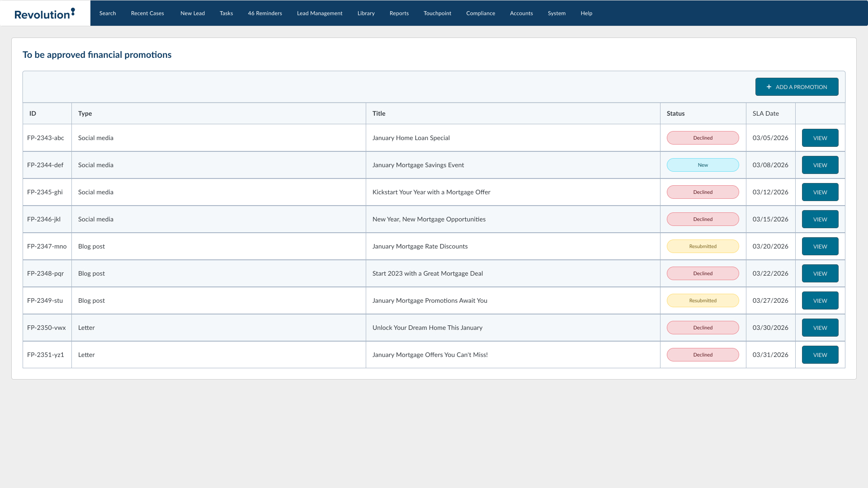Viewport: 868px width, 488px height.
Task: Click the Revolution logo
Action: click(45, 14)
